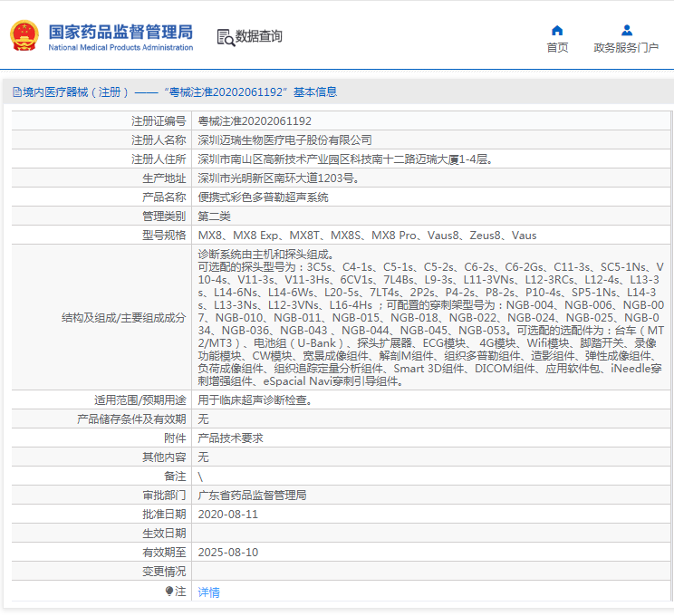674x616 pixels.
Task: Click 用于临床超声诊断检查 intended use value
Action: point(255,400)
